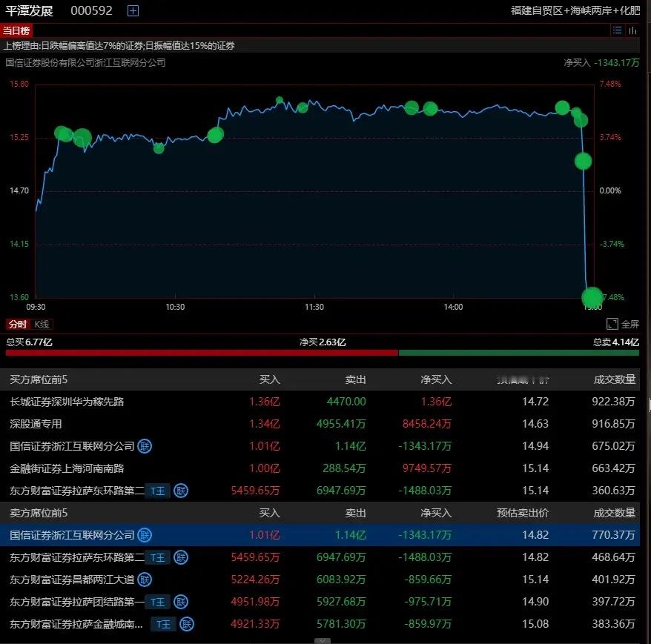Click 联 icon on highlighted 国信证券 seller row

pyautogui.click(x=145, y=535)
